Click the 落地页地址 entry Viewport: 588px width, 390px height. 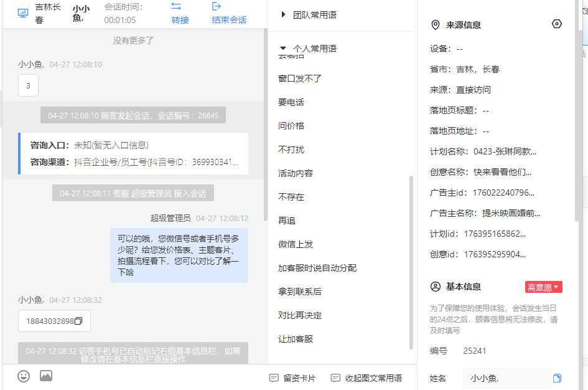pyautogui.click(x=459, y=131)
